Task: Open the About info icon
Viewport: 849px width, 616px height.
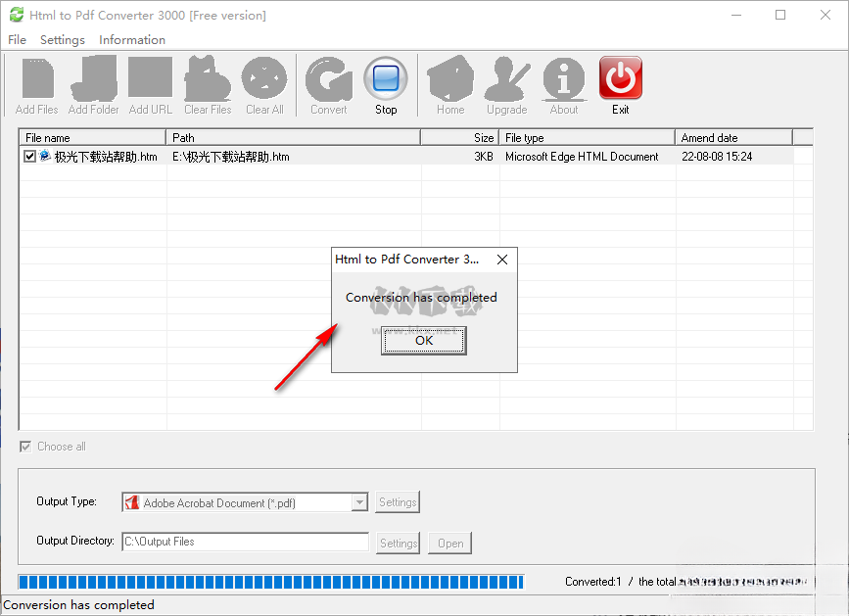Action: point(564,78)
